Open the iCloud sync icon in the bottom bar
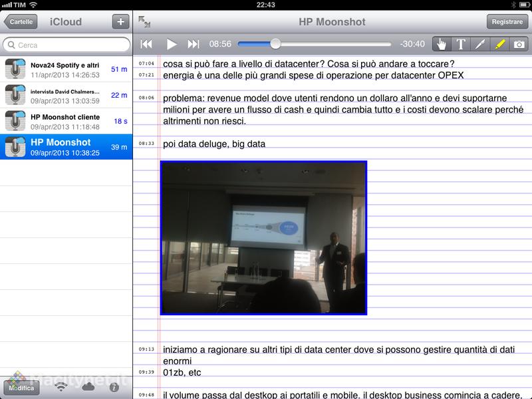 [x=88, y=387]
